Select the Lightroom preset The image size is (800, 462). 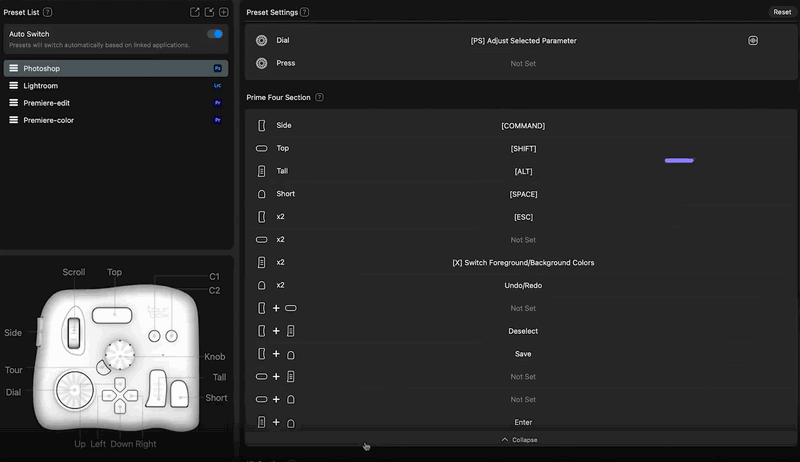(115, 86)
